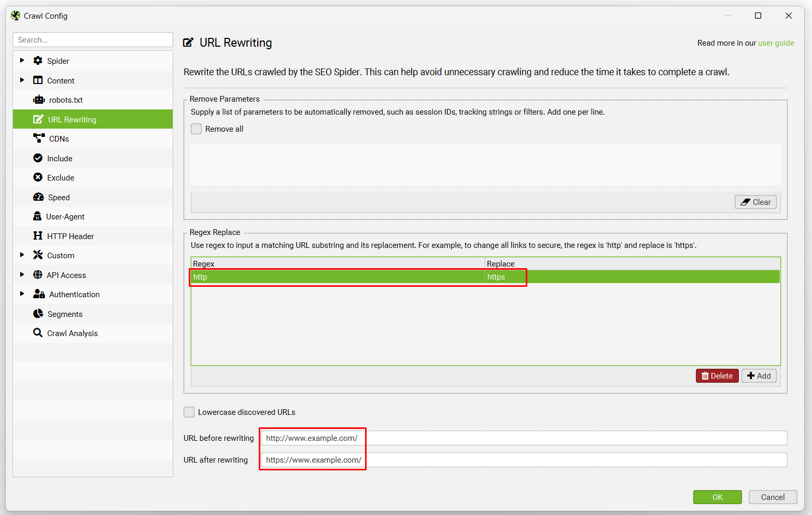The image size is (812, 515).
Task: Click the Include checkmark icon
Action: [x=38, y=158]
